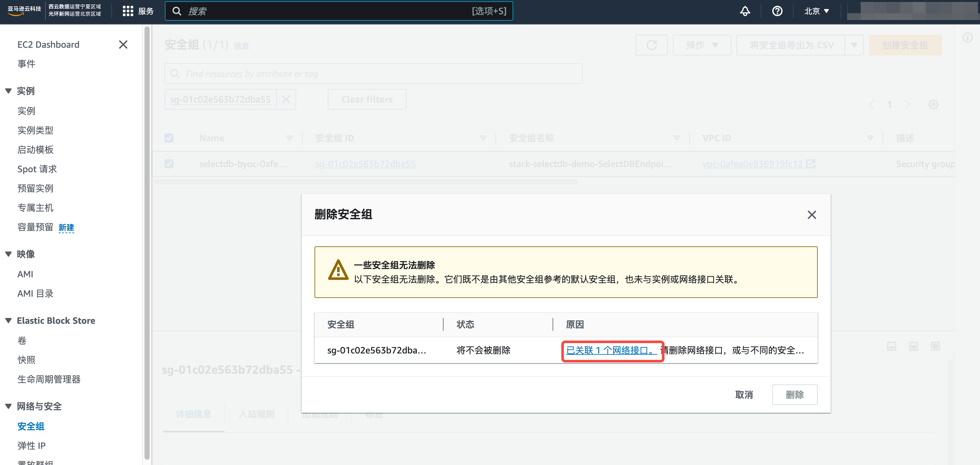Viewport: 980px width, 465px height.
Task: Open the 入站规则 tab
Action: (x=257, y=414)
